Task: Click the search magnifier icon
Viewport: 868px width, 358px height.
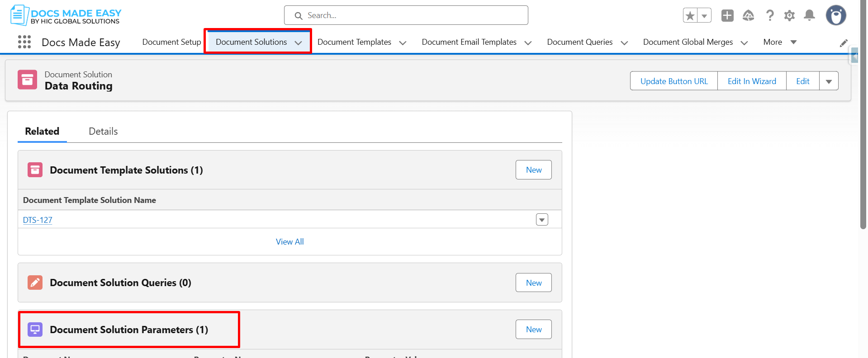Action: (299, 16)
